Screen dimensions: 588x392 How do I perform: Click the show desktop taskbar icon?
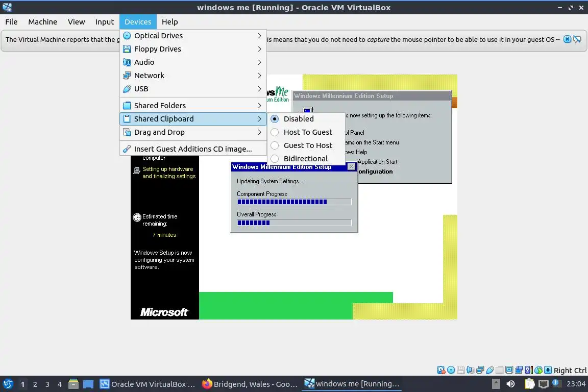(x=88, y=384)
